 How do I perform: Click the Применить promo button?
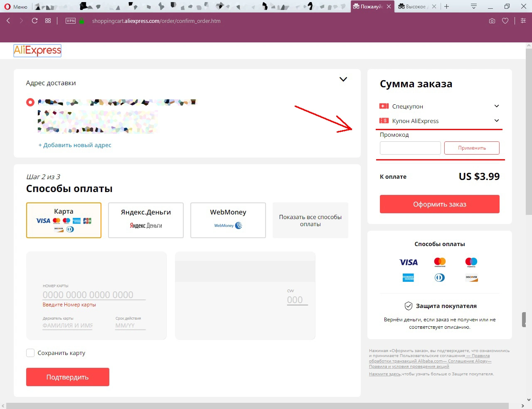click(x=472, y=148)
